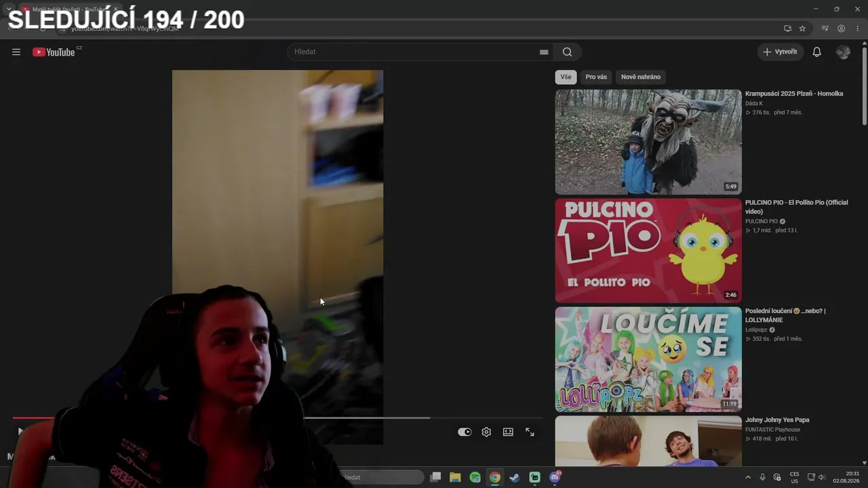The height and width of the screenshot is (488, 868).
Task: Open the "Poslední loučení" video title
Action: coord(785,315)
